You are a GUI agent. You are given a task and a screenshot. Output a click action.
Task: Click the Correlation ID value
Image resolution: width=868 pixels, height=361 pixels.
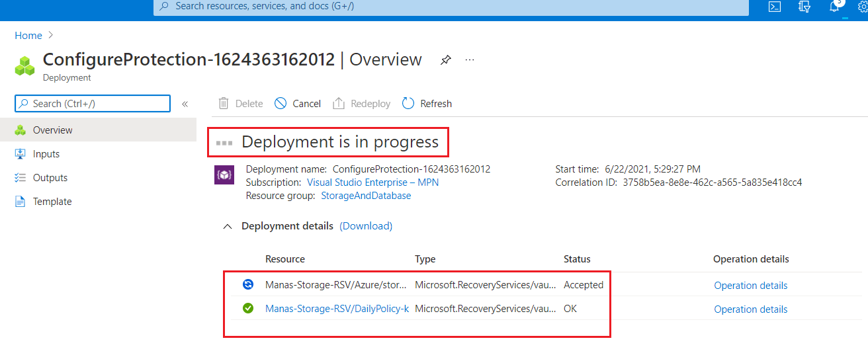tap(713, 182)
